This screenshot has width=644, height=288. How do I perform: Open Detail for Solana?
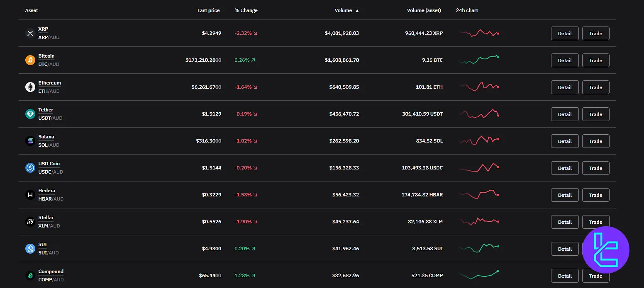(x=564, y=141)
